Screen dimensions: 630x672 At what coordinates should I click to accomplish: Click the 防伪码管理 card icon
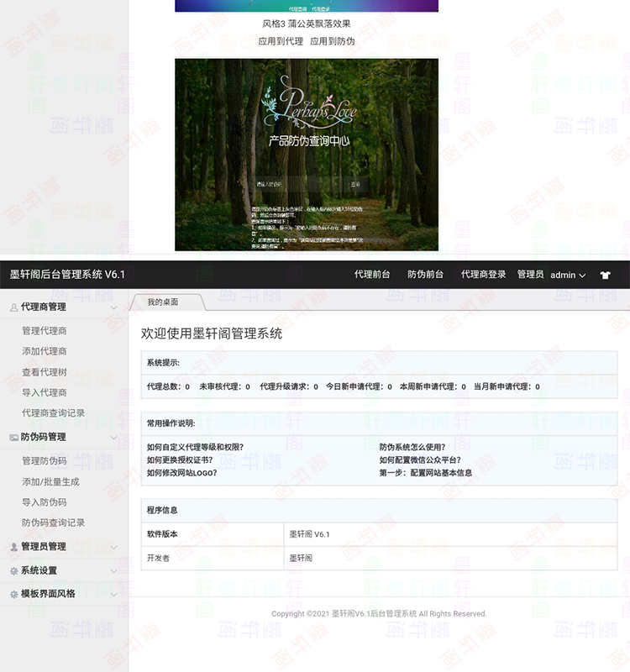pos(13,437)
